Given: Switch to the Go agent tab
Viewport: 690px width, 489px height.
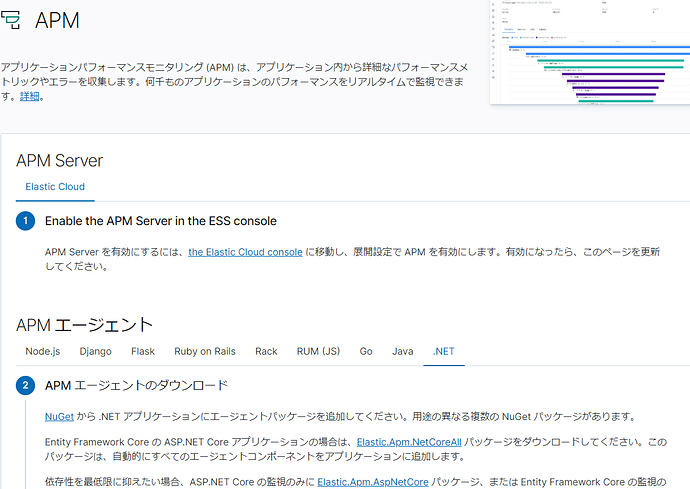Looking at the screenshot, I should pyautogui.click(x=366, y=351).
